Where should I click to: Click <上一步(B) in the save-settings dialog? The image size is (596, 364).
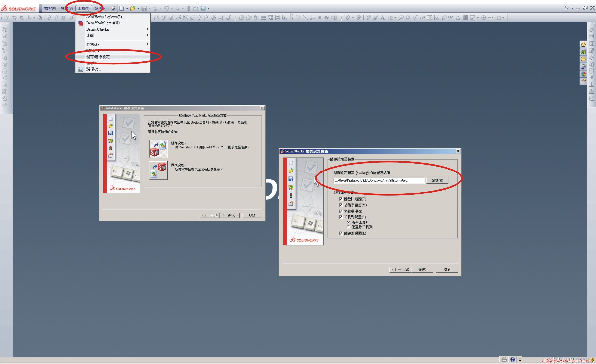coord(400,269)
